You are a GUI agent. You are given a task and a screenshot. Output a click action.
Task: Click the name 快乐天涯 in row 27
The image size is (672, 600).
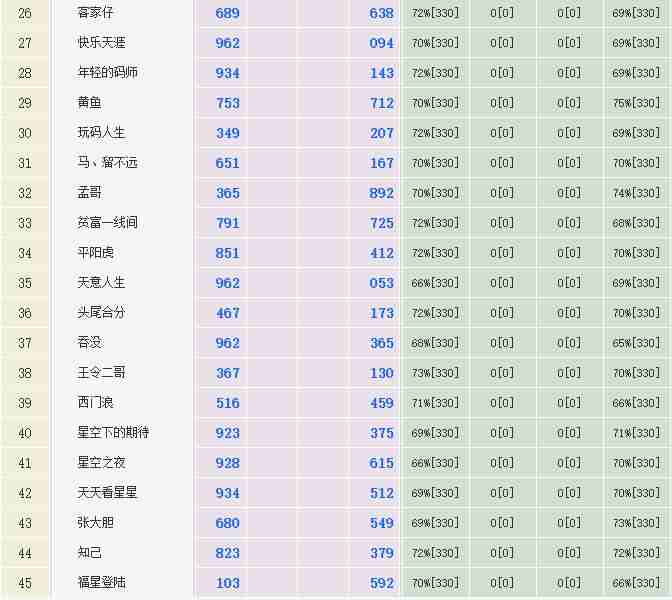(x=101, y=43)
